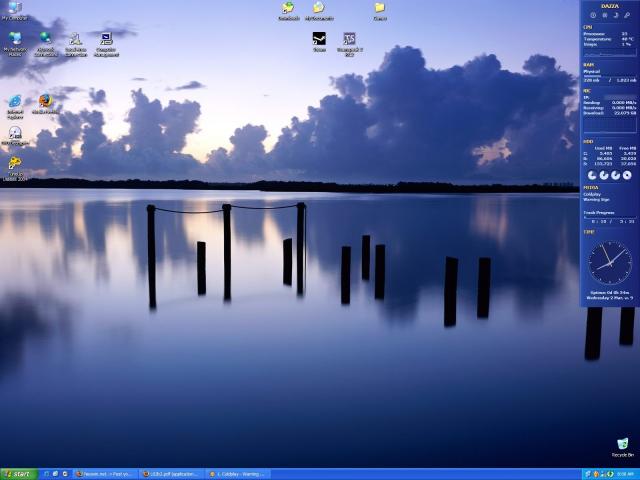
Task: Click the HDD section heading
Action: click(x=588, y=142)
